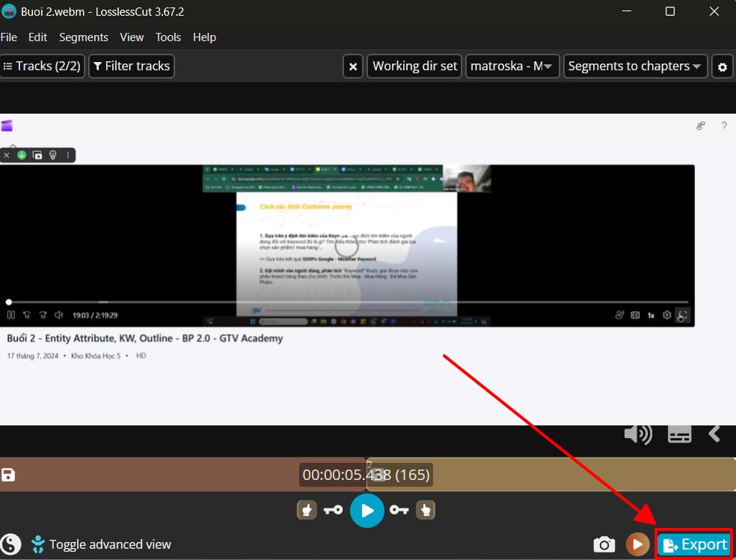This screenshot has width=736, height=560.
Task: Open the Edit menu
Action: tap(37, 37)
